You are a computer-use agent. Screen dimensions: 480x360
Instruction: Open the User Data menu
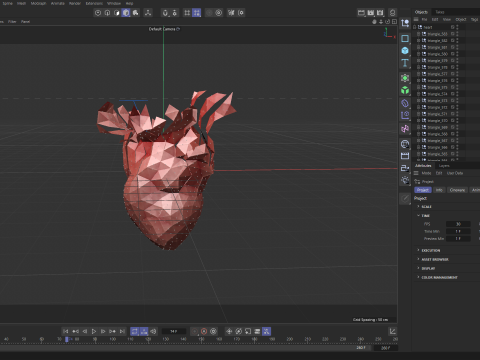(455, 173)
